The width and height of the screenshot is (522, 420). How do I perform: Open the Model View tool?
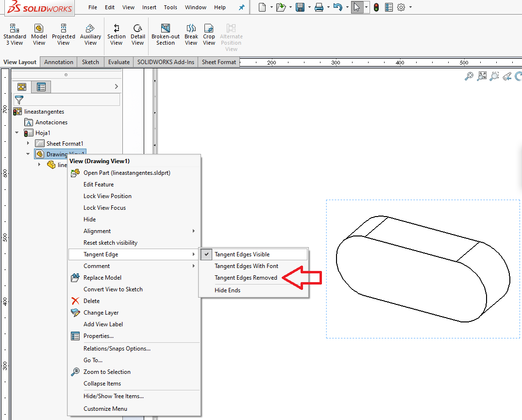pos(39,34)
